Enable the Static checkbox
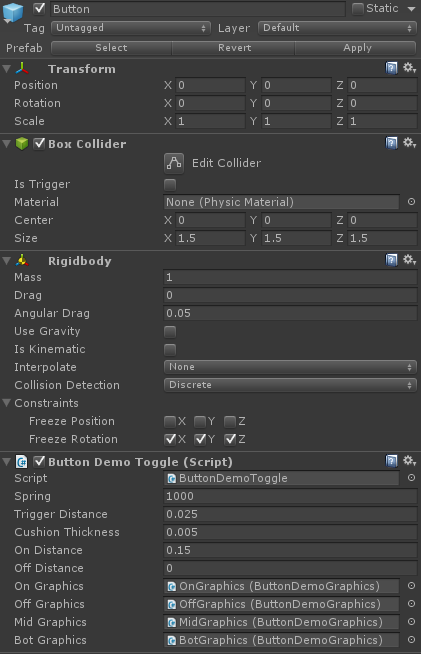 coord(358,9)
